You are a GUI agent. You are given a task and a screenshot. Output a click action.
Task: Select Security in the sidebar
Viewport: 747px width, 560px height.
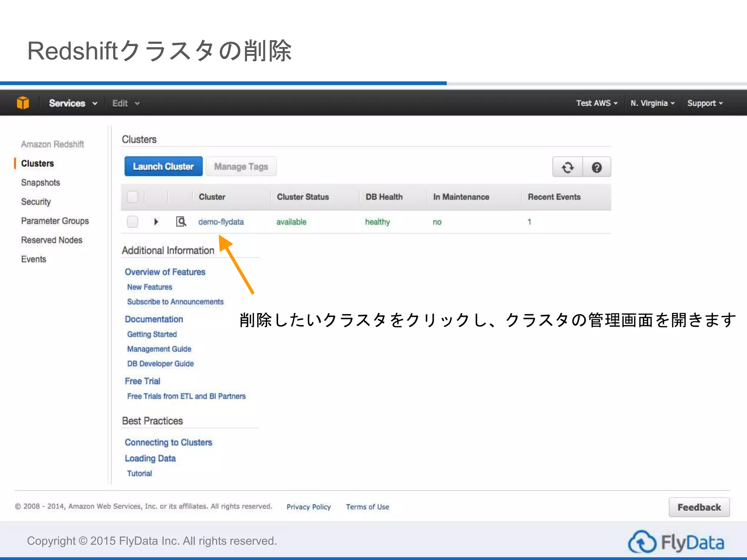[36, 202]
